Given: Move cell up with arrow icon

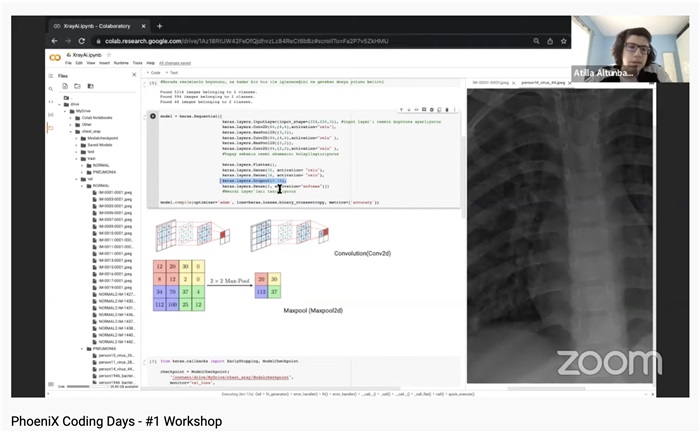Looking at the screenshot, I should pos(401,109).
